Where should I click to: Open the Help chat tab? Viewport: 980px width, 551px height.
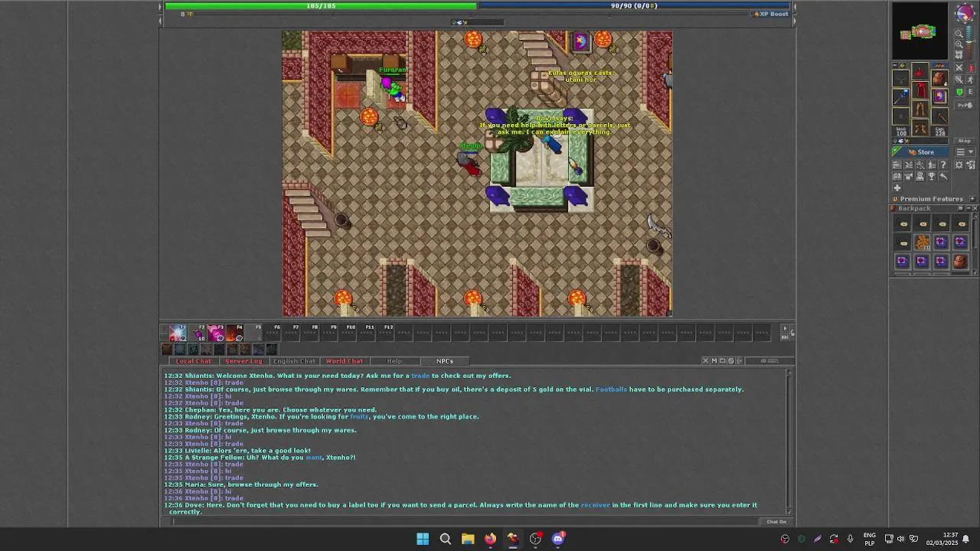(394, 361)
